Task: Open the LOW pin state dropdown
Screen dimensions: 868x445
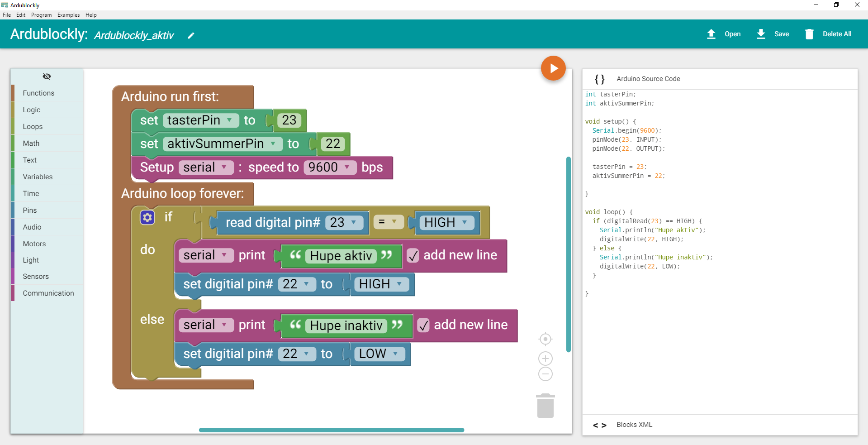Action: pyautogui.click(x=395, y=354)
